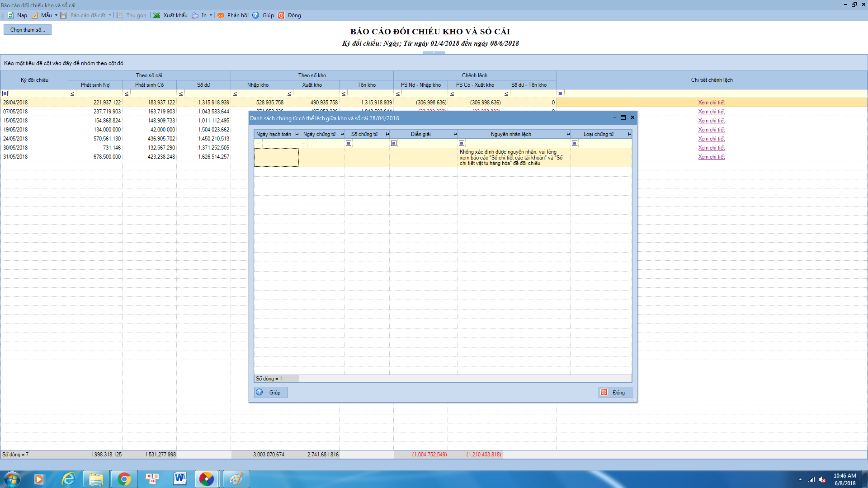Change comparison operator for Tồn kho filter

[344, 94]
